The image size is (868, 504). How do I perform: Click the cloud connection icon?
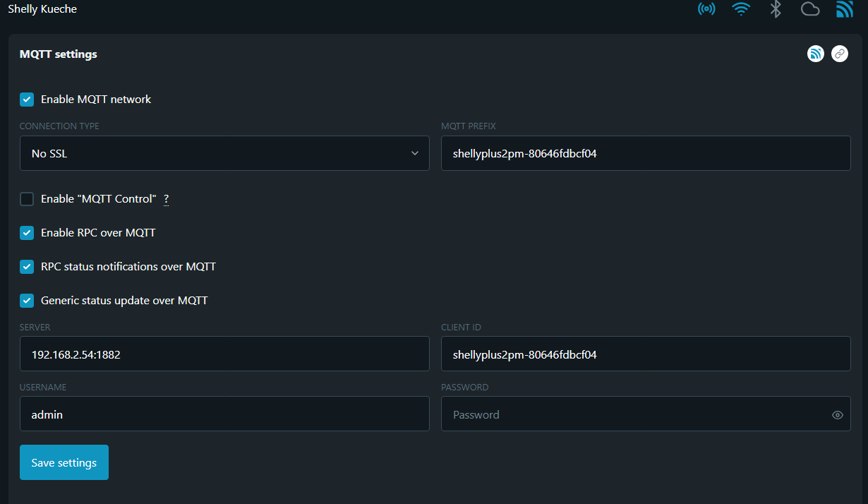pos(810,9)
